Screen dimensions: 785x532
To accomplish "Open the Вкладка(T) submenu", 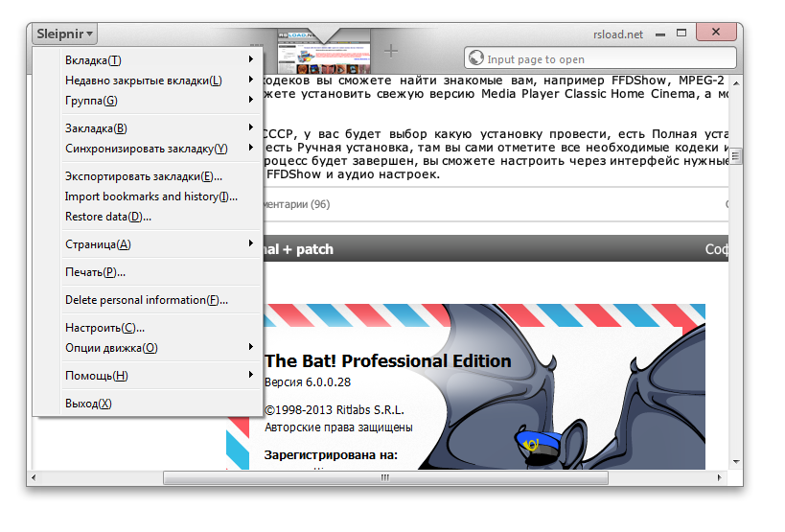I will 149,60.
